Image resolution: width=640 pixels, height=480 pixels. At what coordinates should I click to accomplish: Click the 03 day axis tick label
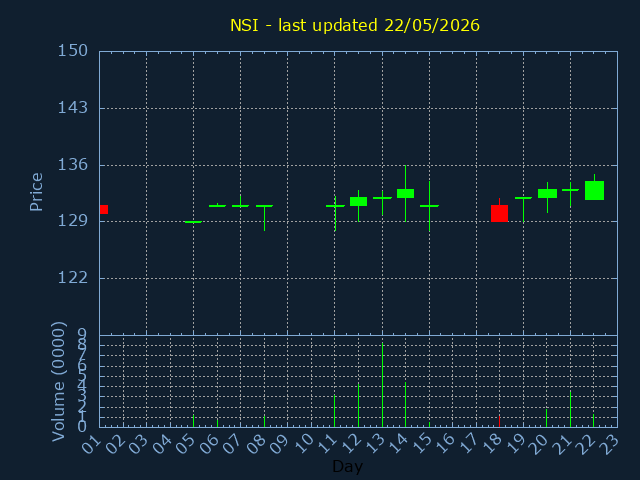pos(139,443)
